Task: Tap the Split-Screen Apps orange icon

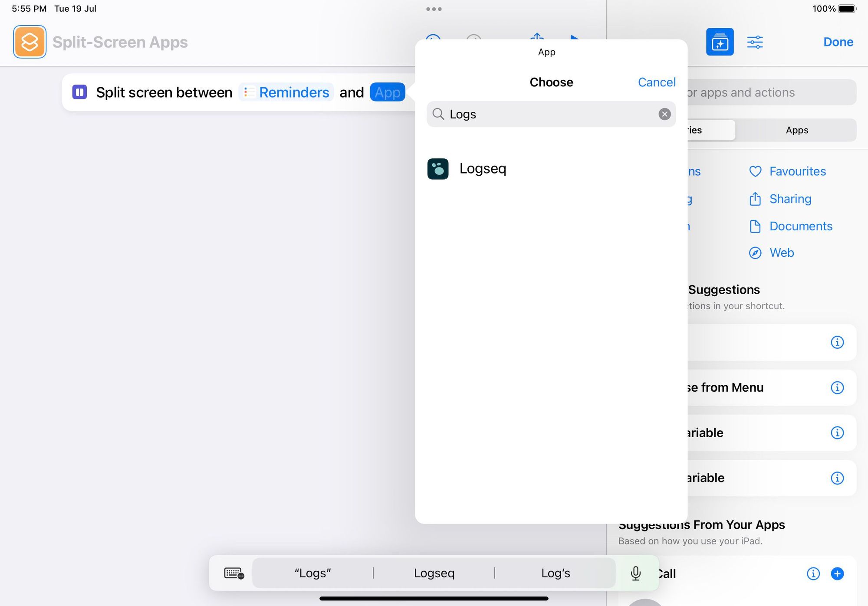Action: point(29,42)
